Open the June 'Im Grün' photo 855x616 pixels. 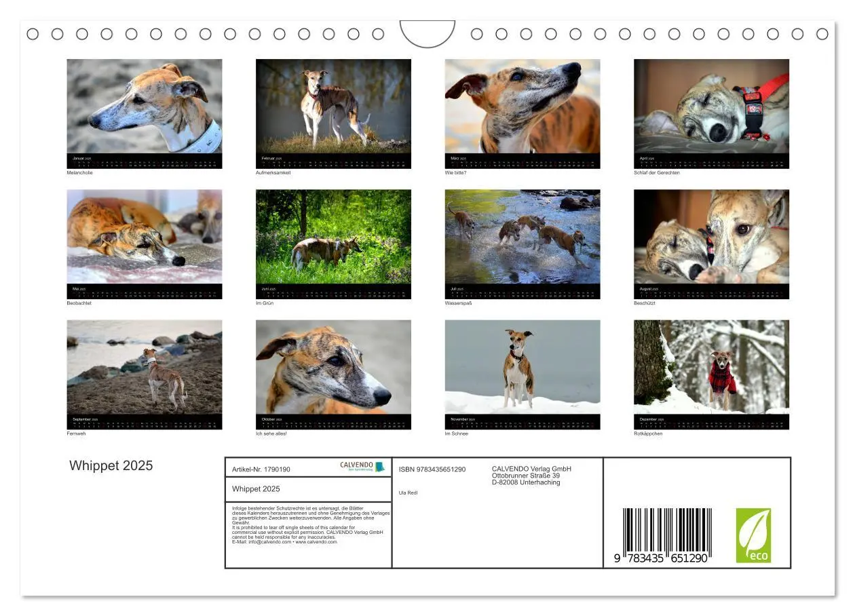pos(333,237)
